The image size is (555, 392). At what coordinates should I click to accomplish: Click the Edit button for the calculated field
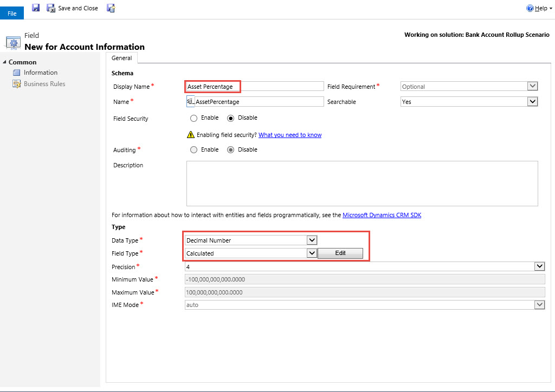pyautogui.click(x=340, y=253)
